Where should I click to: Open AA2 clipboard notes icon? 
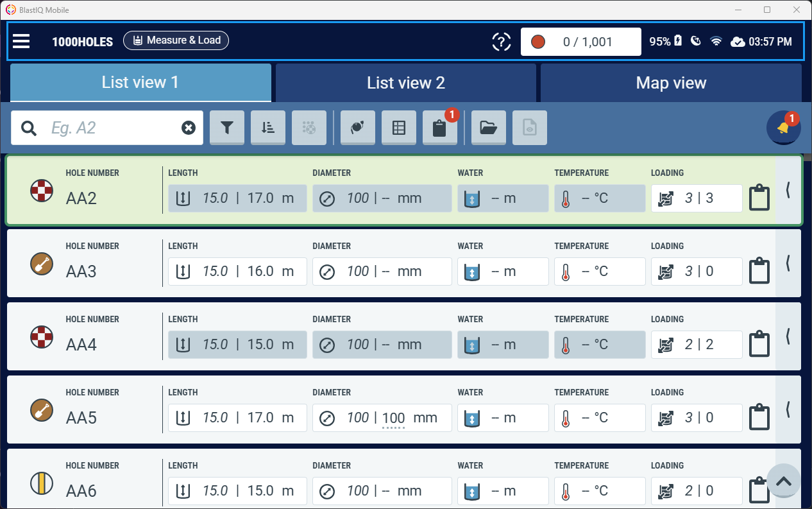coord(759,198)
